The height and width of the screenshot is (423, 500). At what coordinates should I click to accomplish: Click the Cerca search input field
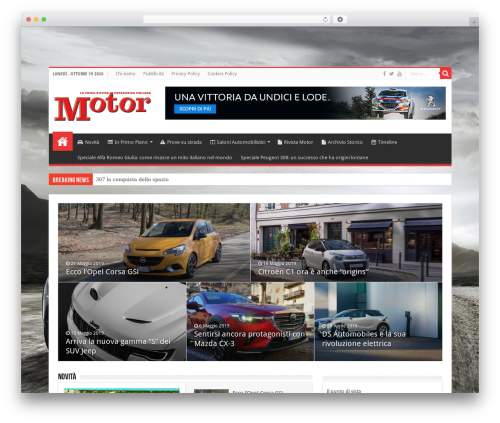pos(423,74)
